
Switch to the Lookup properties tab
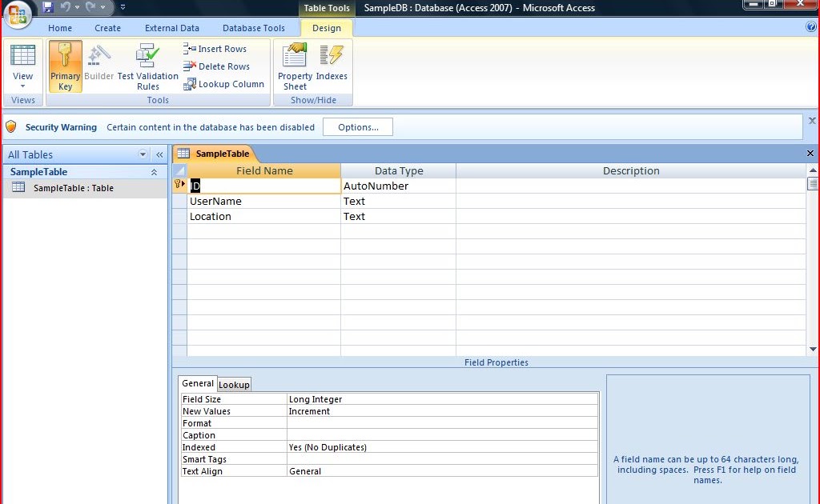tap(234, 384)
